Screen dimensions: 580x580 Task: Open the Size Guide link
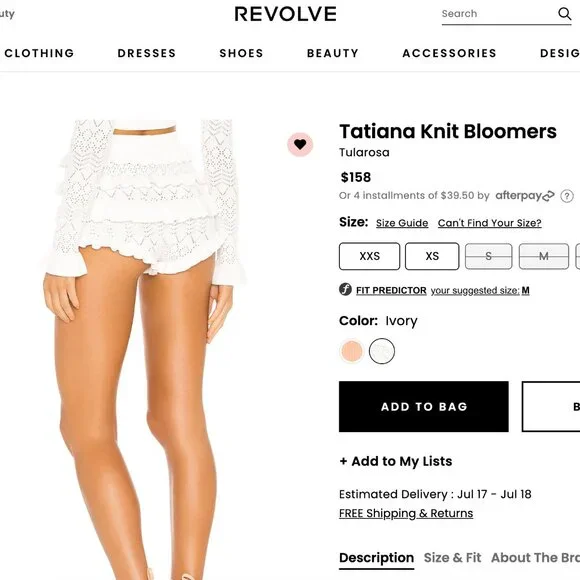(402, 223)
